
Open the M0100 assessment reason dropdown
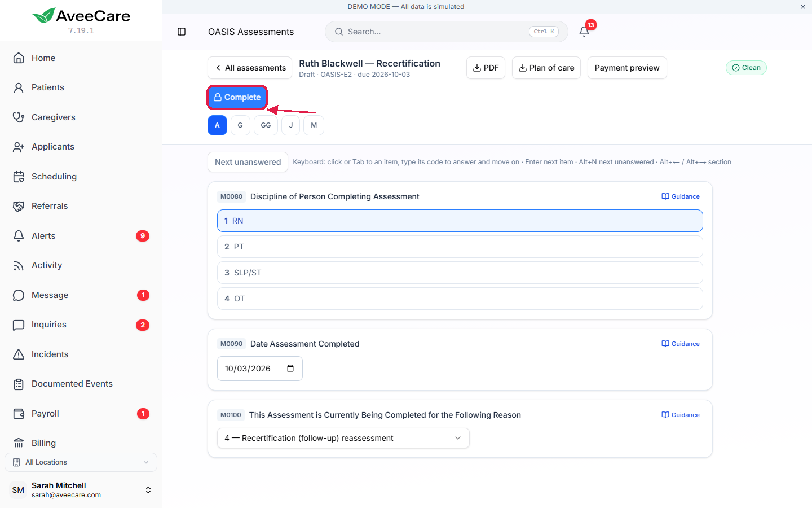click(343, 438)
